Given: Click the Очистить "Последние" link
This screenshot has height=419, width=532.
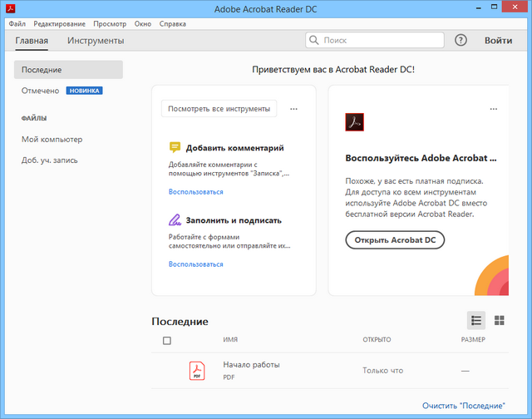Looking at the screenshot, I should point(463,405).
